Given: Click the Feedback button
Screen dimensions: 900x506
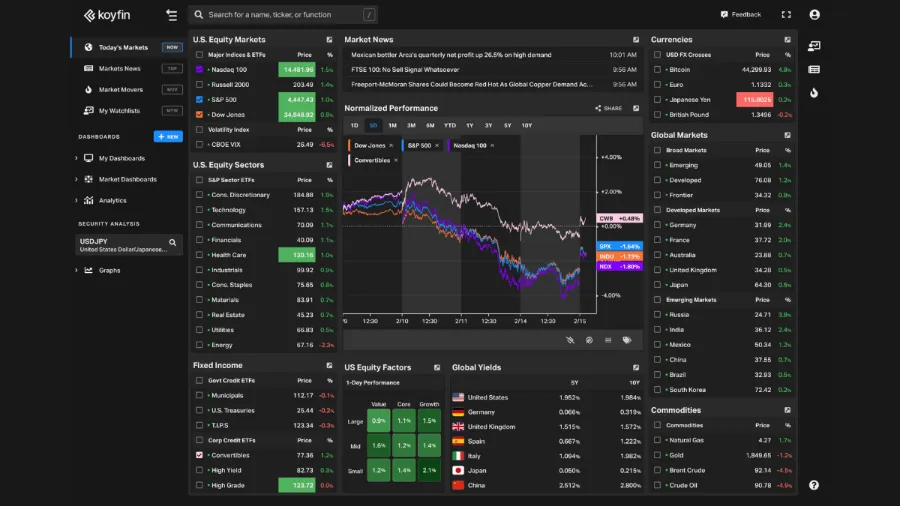Looking at the screenshot, I should 740,15.
